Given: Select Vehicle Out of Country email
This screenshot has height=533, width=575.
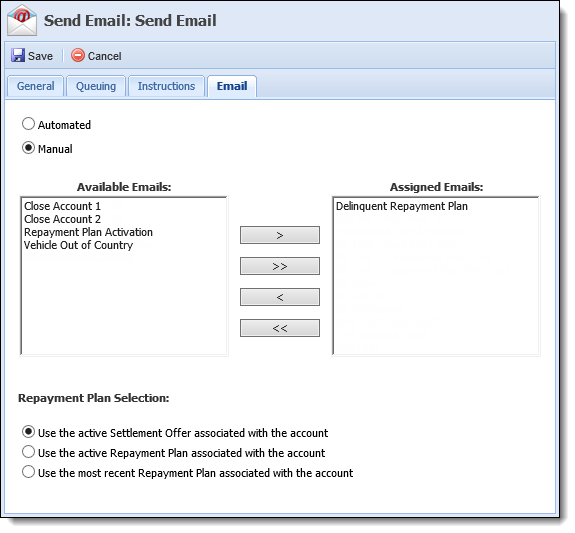Looking at the screenshot, I should click(78, 245).
